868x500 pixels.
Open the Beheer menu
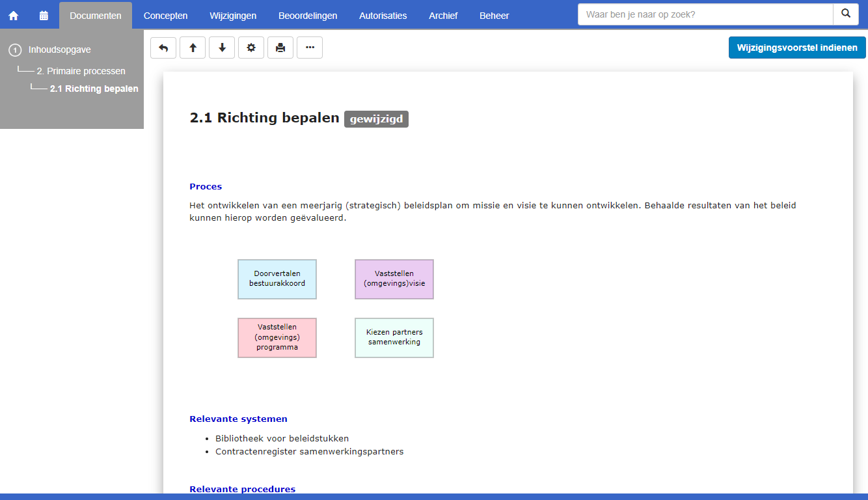tap(494, 16)
